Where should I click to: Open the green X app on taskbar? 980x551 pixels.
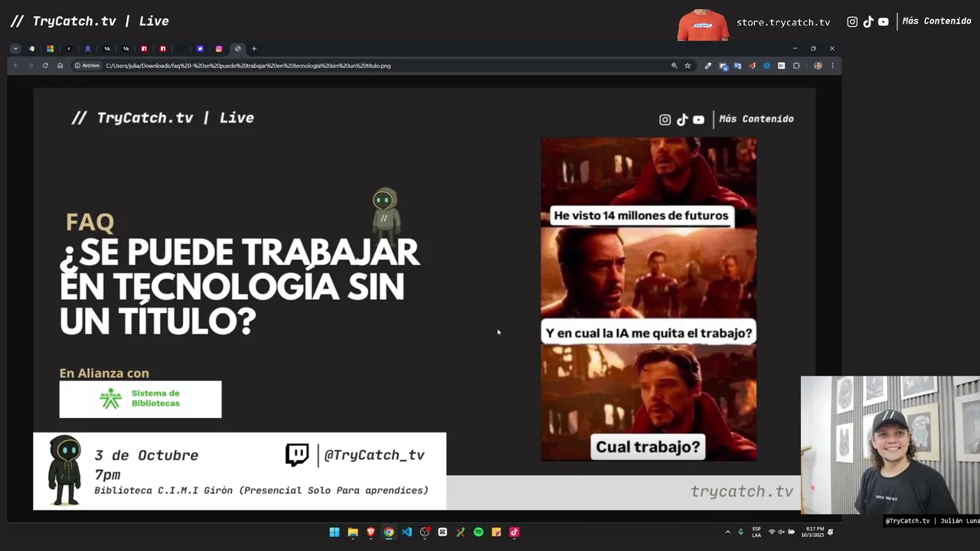[460, 532]
